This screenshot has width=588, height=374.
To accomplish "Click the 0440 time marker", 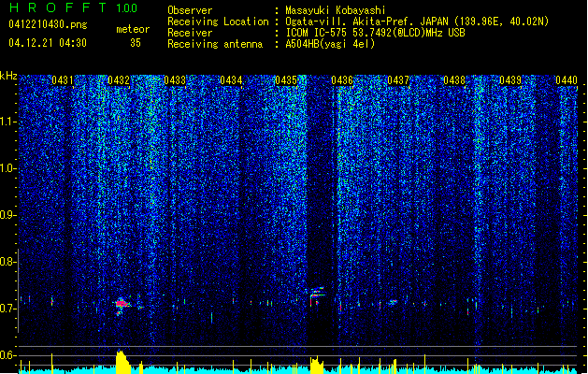I will coord(566,80).
